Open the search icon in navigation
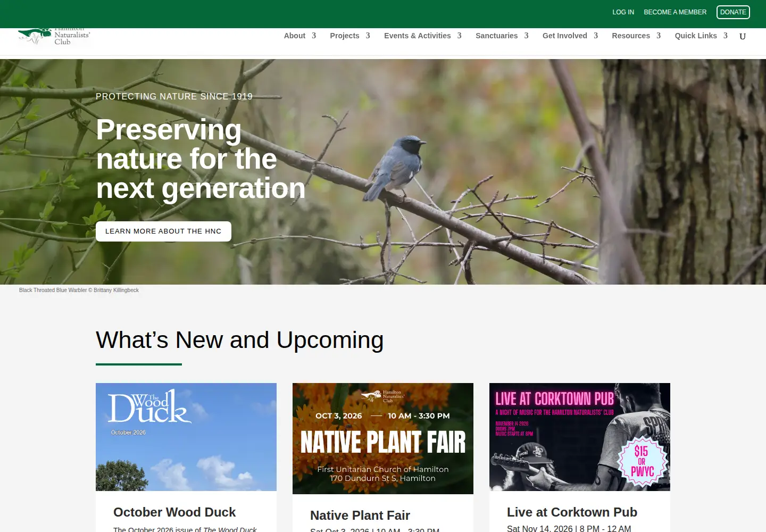Screen dimensions: 766x532 point(743,36)
